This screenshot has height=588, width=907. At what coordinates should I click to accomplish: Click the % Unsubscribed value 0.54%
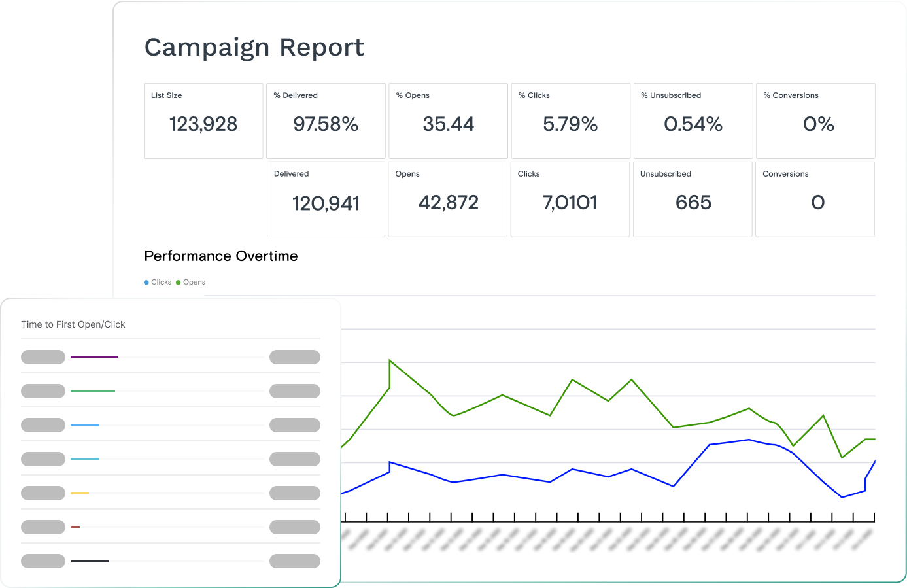[x=693, y=124]
